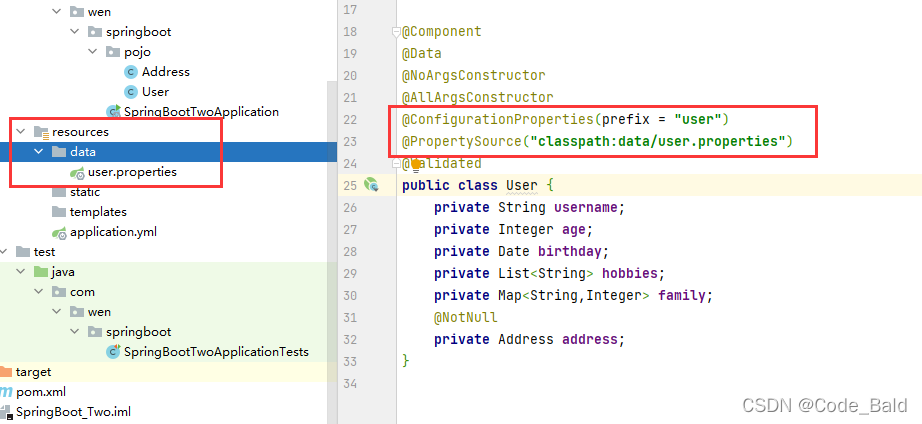Collapse the pojo package chevron
The image size is (922, 424).
(x=93, y=52)
